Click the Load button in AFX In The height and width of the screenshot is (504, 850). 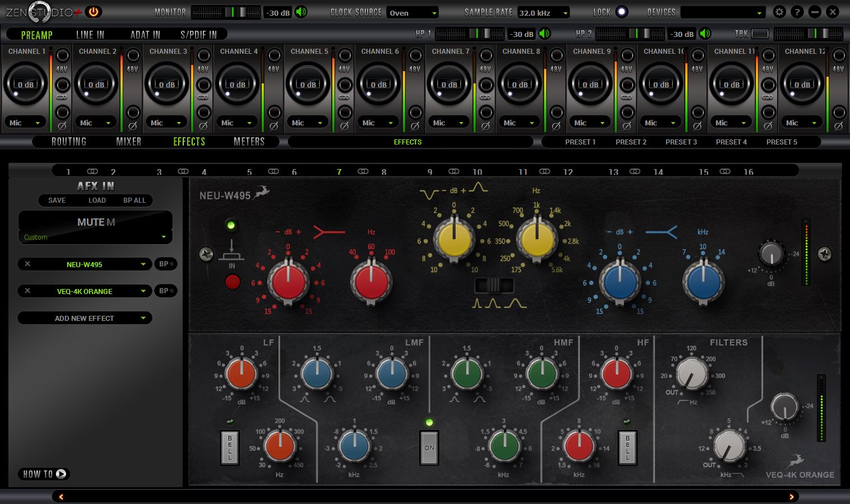(97, 200)
